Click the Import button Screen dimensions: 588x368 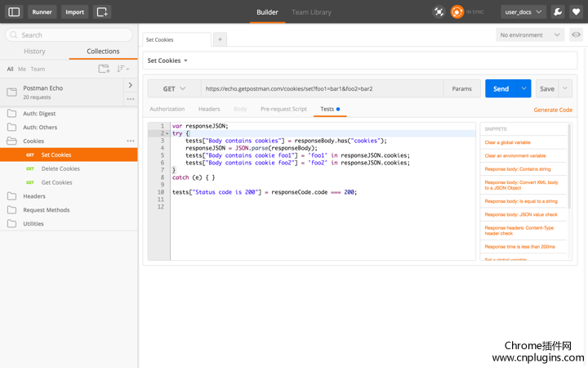point(74,12)
